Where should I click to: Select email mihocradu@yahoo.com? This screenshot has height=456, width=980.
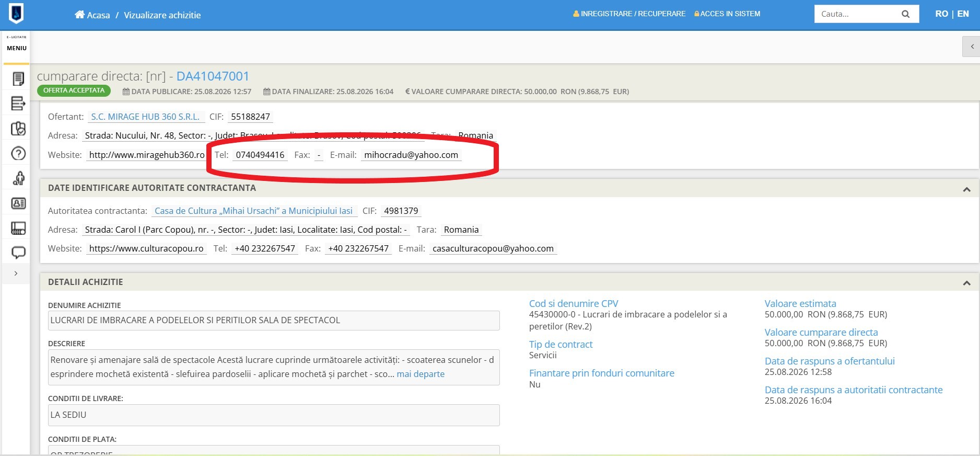coord(411,155)
